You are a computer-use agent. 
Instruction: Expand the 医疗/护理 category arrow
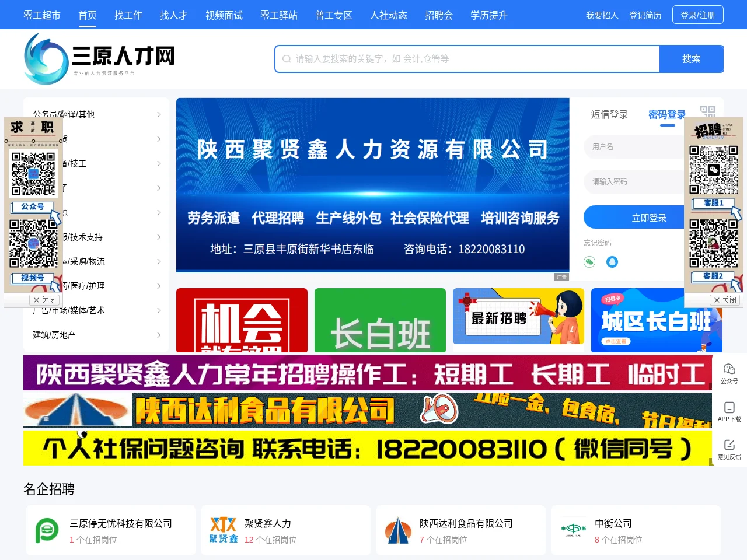point(159,286)
